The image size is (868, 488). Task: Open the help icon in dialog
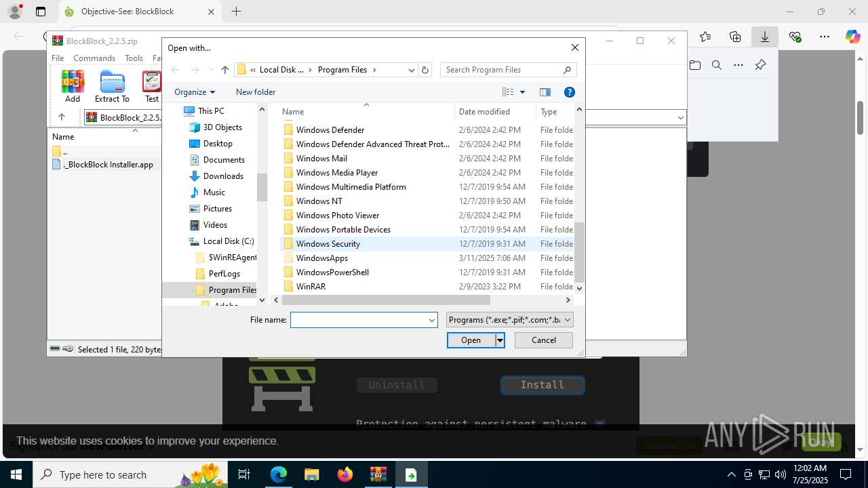pyautogui.click(x=570, y=92)
